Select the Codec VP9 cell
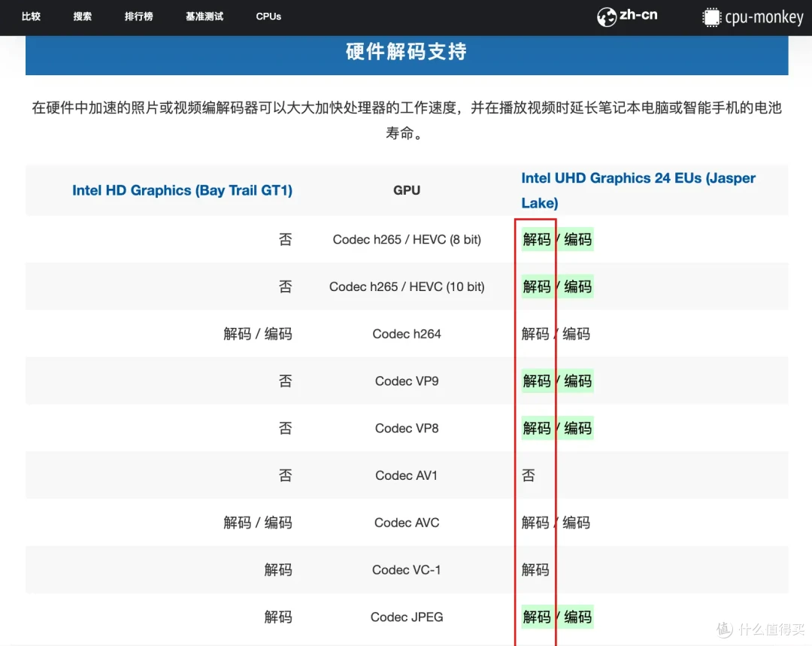 pos(407,381)
